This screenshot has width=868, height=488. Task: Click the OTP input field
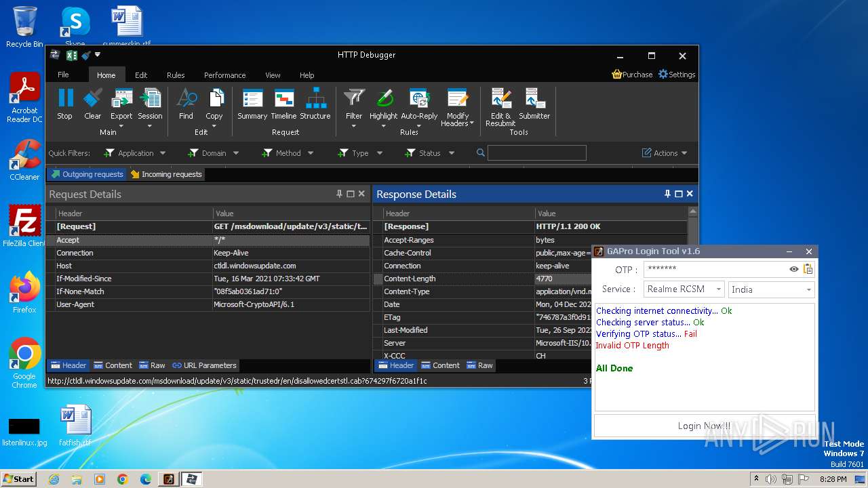tap(715, 269)
